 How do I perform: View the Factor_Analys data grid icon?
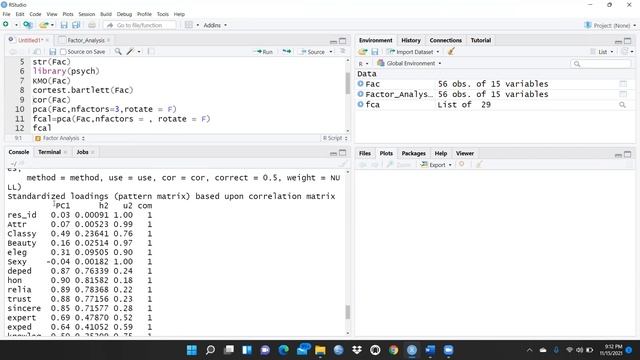[623, 94]
